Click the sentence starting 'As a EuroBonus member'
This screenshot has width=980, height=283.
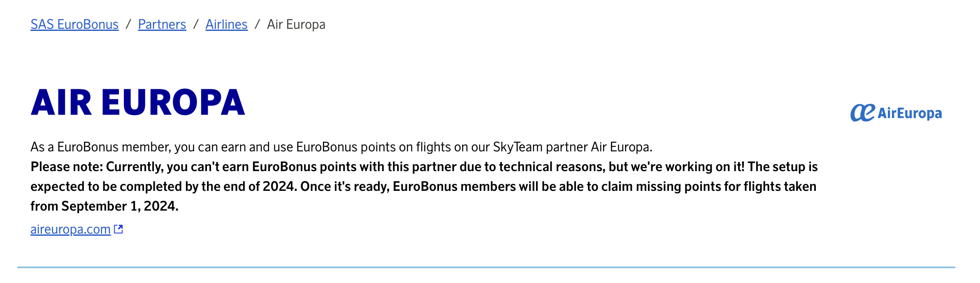click(x=341, y=147)
